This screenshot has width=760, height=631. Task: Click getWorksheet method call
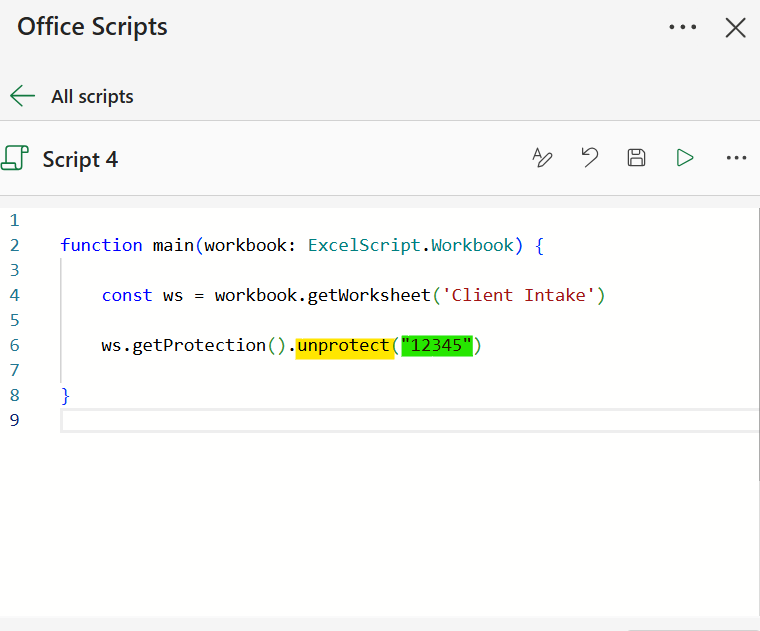click(369, 295)
